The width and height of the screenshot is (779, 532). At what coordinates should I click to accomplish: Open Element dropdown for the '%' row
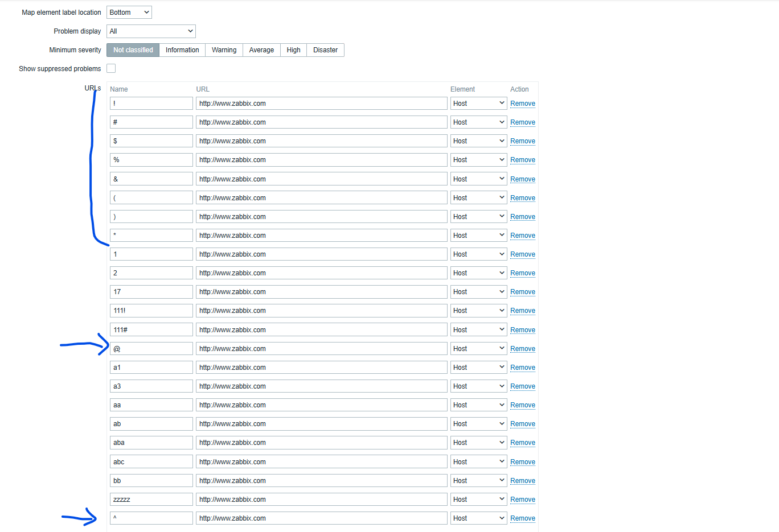tap(478, 160)
